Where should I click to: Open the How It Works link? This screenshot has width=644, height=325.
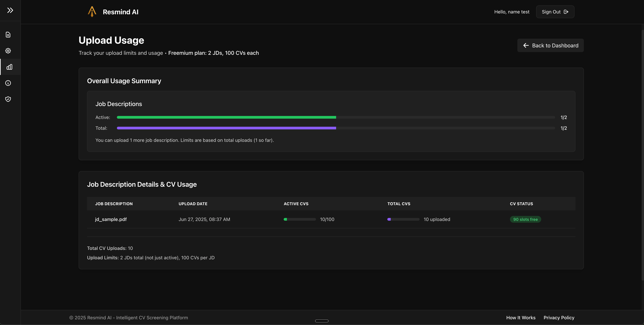coord(521,317)
